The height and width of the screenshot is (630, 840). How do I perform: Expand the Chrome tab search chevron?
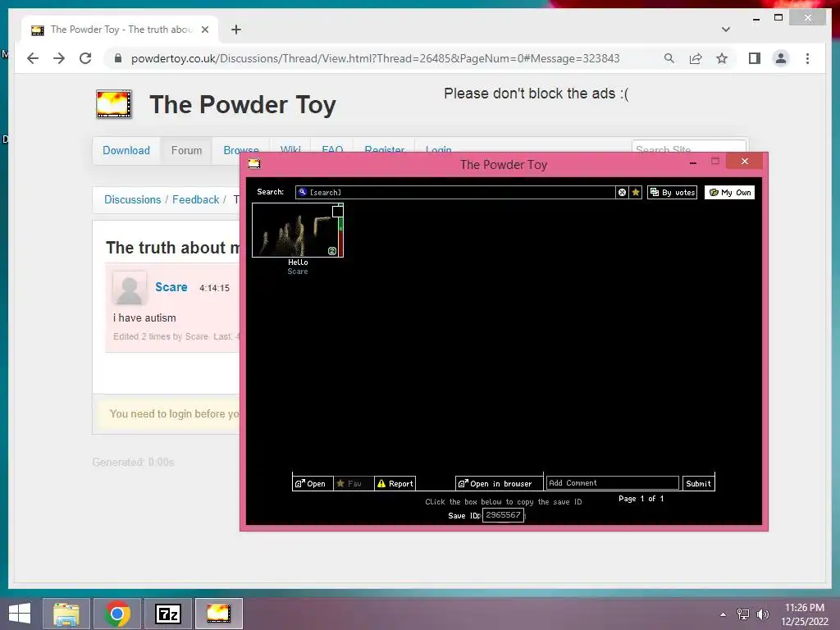tap(725, 30)
